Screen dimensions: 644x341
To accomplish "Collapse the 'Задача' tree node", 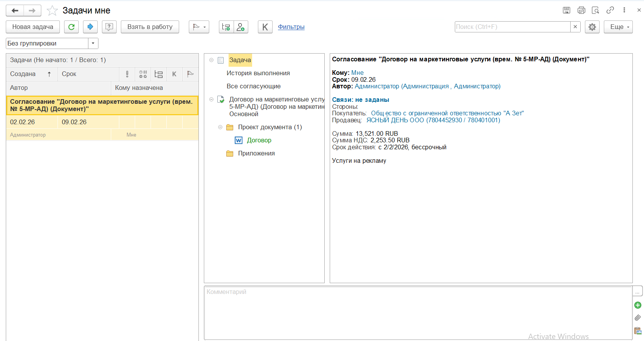I will (211, 60).
